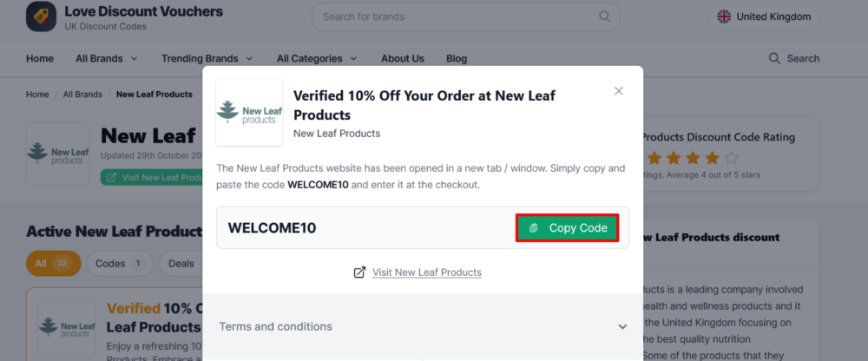Close the discount code popup
The width and height of the screenshot is (868, 361).
click(x=619, y=91)
